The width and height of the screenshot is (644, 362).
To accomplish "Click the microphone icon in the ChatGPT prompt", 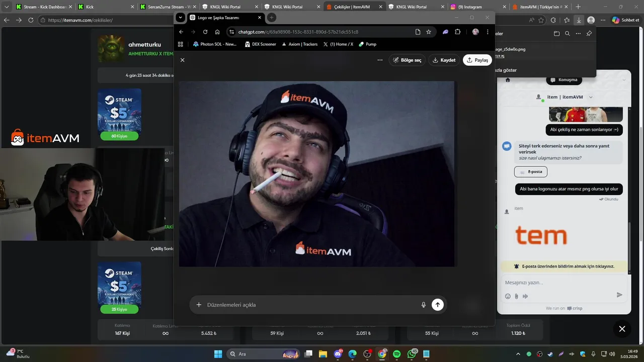I will [x=424, y=305].
